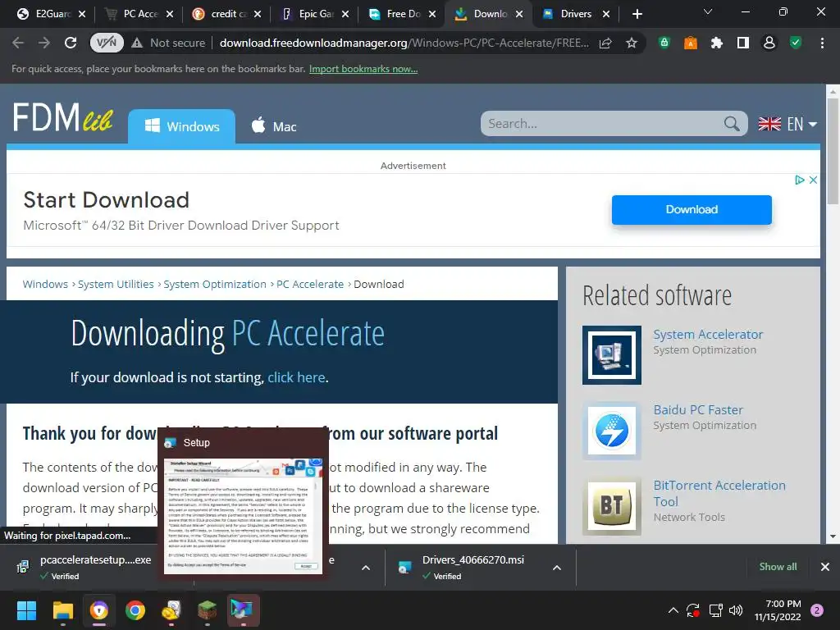Click the volume speaker tray icon
This screenshot has width=840, height=630.
(736, 610)
